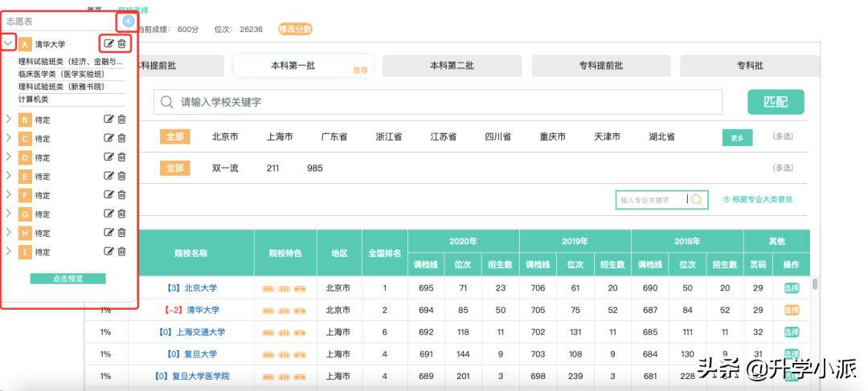868x391 pixels.
Task: Expand volunteer slot G
Action: [8, 213]
